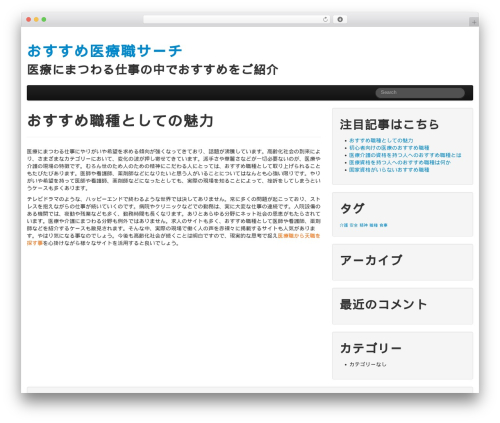Click the タグ widget heading

tap(352, 209)
